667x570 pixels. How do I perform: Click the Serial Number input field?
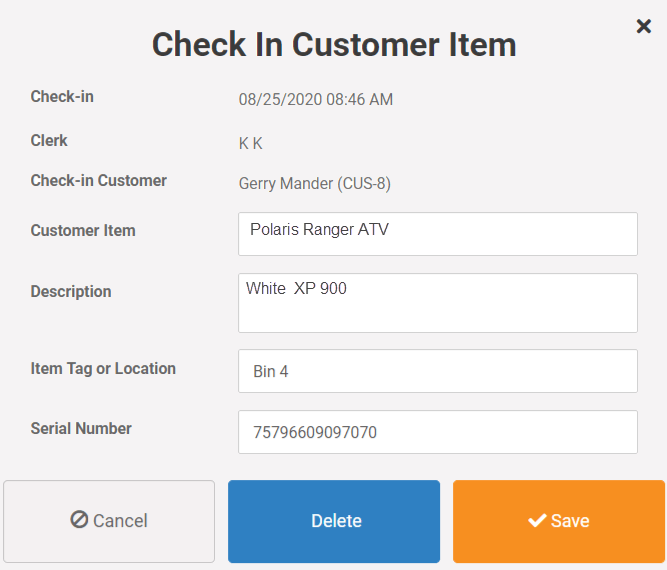438,432
